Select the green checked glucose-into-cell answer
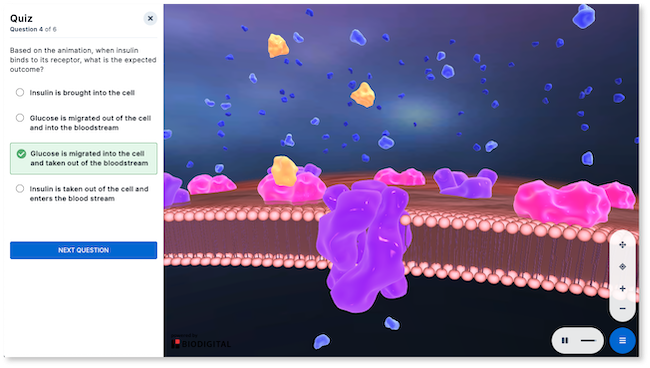This screenshot has width=650, height=368. [x=83, y=158]
